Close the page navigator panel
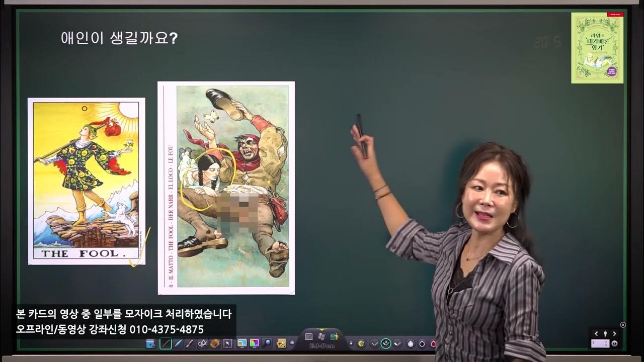The image size is (644, 362). 623,325
